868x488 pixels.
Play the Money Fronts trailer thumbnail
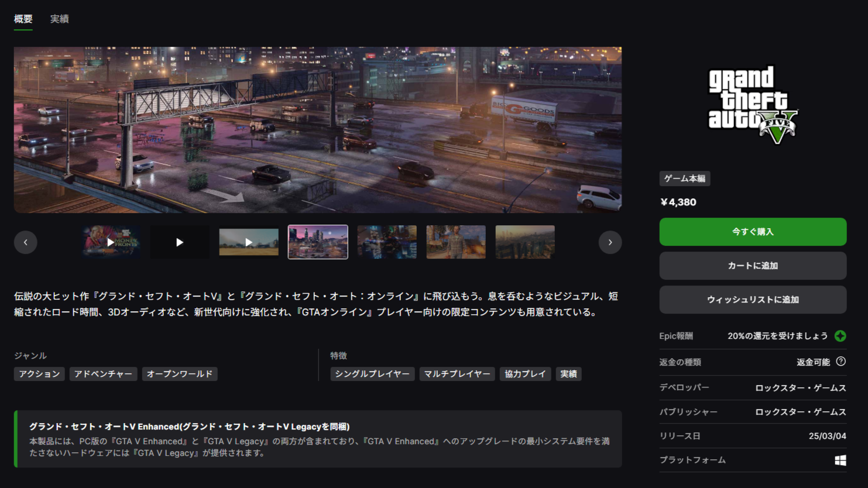point(111,242)
